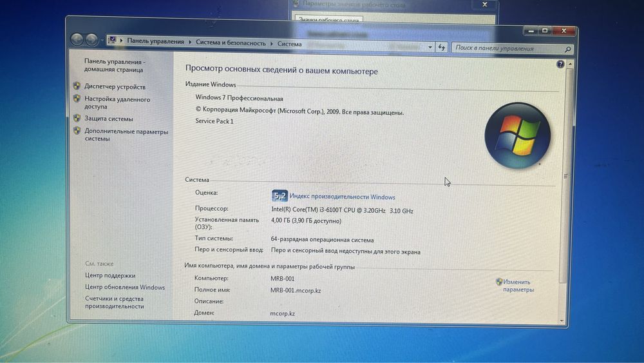Click the vertical scrollbar down arrow
The image size is (644, 363).
562,320
